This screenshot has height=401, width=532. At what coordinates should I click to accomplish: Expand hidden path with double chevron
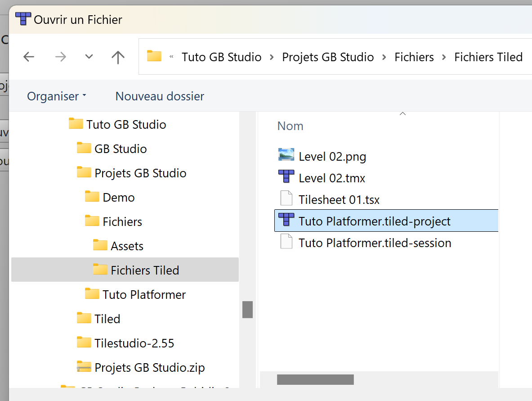click(x=171, y=57)
